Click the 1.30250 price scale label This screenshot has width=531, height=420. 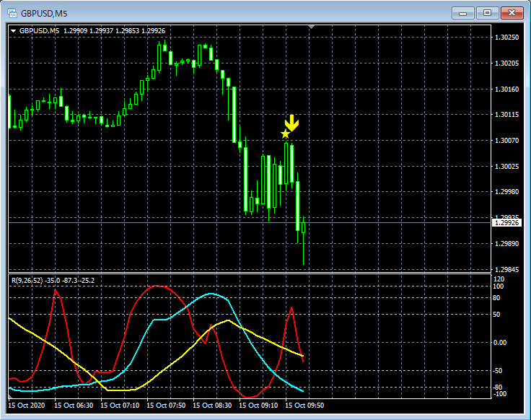[507, 37]
